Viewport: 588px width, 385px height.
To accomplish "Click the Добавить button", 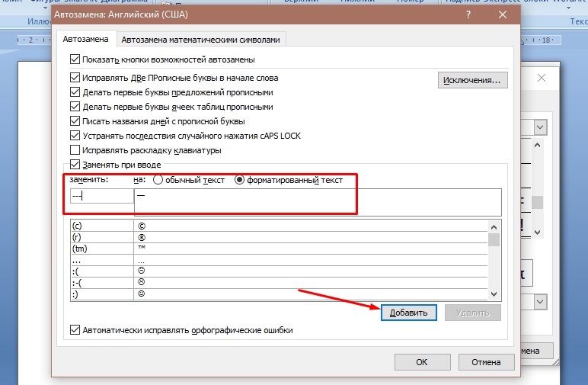I will tap(409, 313).
